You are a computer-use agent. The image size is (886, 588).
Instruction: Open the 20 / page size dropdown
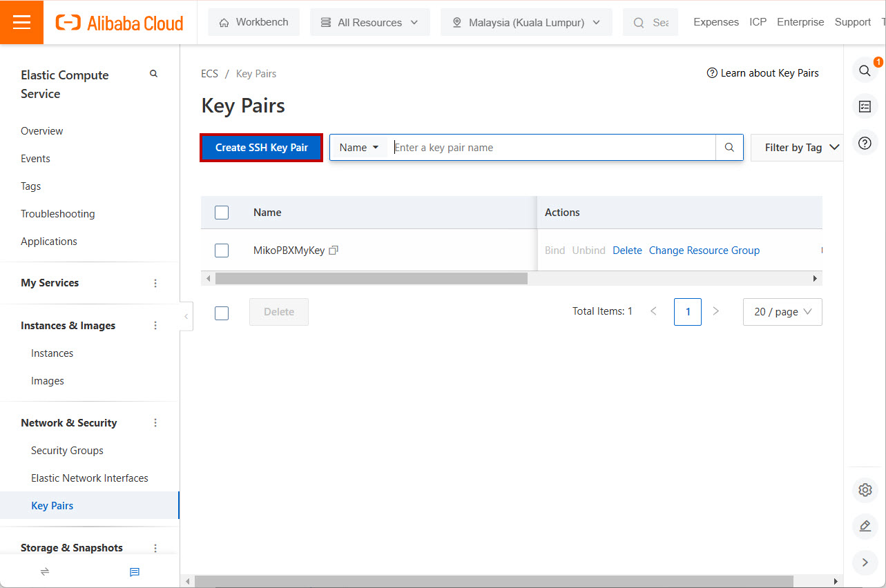(782, 312)
